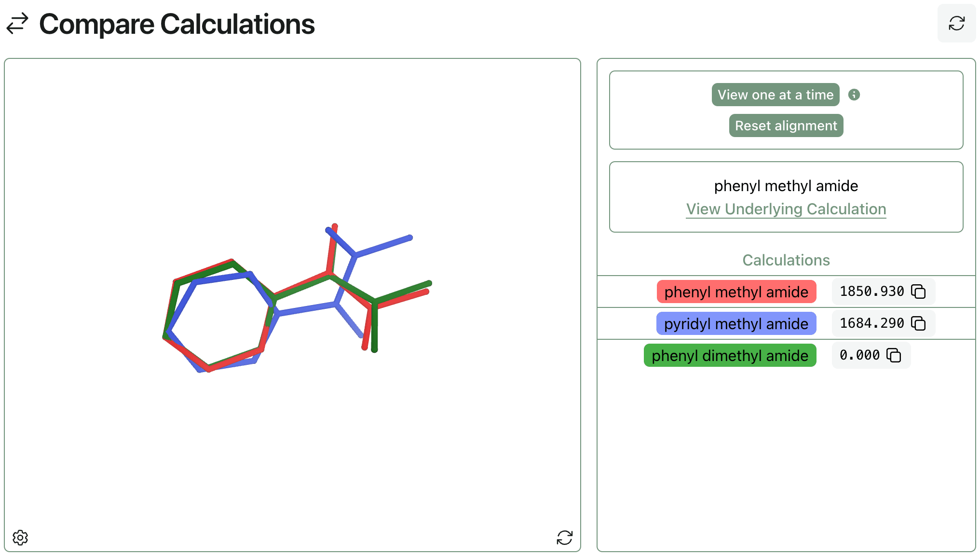Toggle view one at a time button
Viewport: 980px width, 556px height.
[x=776, y=94]
